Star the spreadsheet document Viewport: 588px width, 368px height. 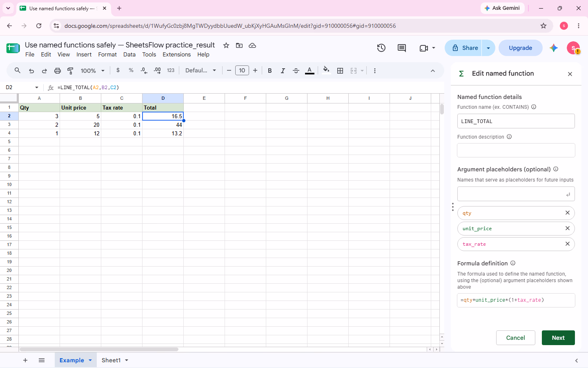pyautogui.click(x=226, y=45)
